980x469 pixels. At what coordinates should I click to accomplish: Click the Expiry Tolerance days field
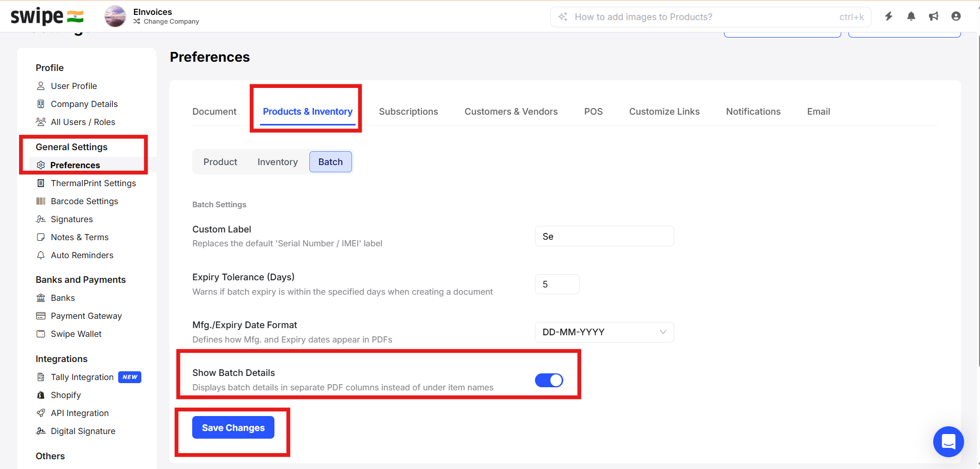tap(557, 284)
